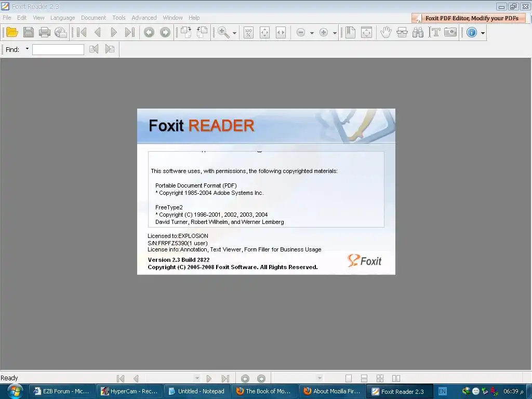Click the Find Next button

(110, 49)
